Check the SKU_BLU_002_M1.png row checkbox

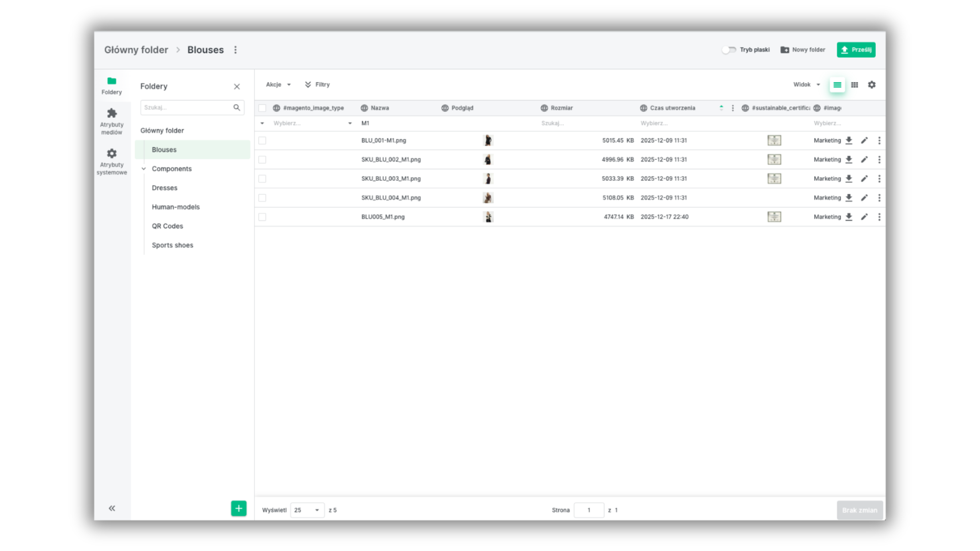pos(262,159)
